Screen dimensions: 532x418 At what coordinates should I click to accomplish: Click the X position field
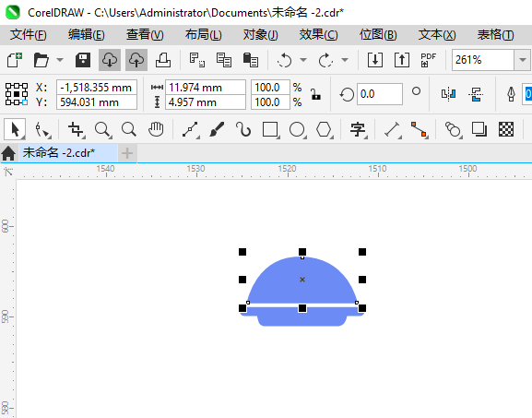tap(97, 88)
